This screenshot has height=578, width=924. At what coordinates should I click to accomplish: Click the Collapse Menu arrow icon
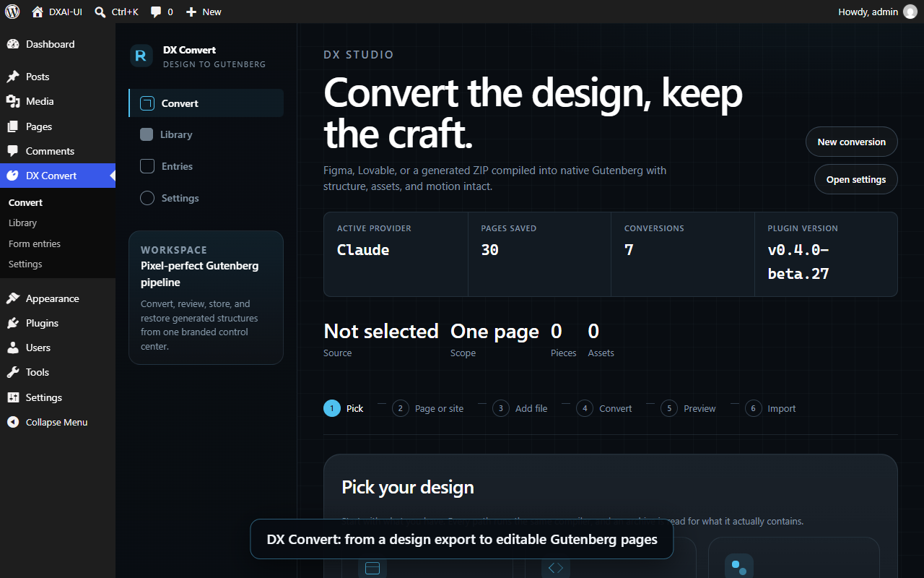[13, 422]
